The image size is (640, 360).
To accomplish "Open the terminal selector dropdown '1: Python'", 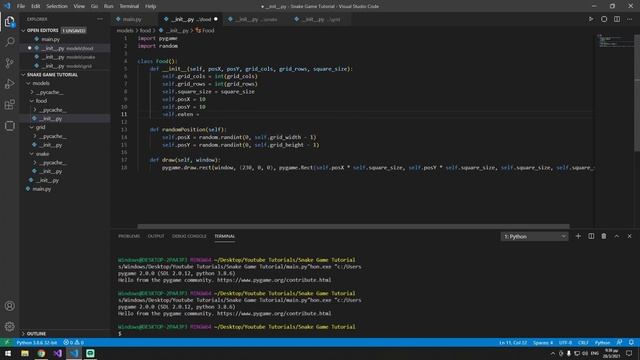I will [x=534, y=236].
